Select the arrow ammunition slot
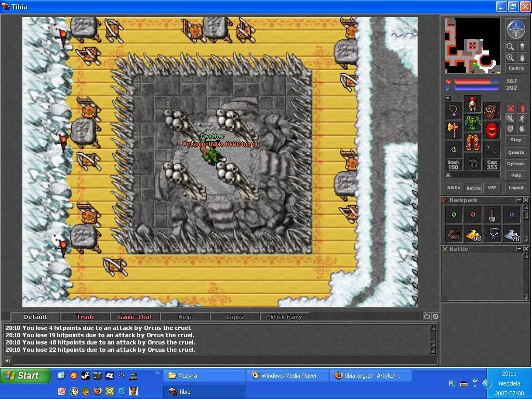The height and width of the screenshot is (399, 532). (491, 149)
